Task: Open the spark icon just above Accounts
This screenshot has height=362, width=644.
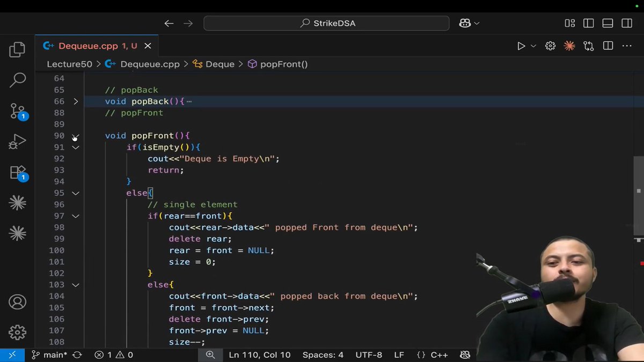Action: point(17,233)
